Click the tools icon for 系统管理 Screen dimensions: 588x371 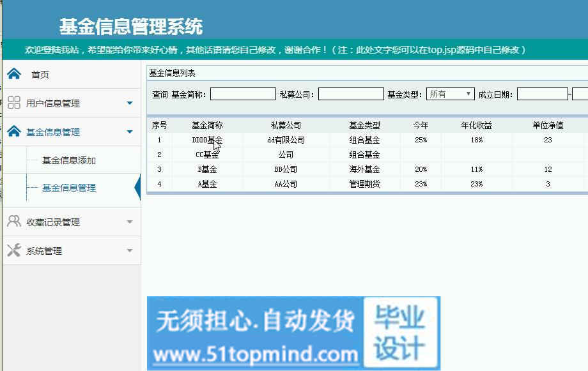pos(14,250)
